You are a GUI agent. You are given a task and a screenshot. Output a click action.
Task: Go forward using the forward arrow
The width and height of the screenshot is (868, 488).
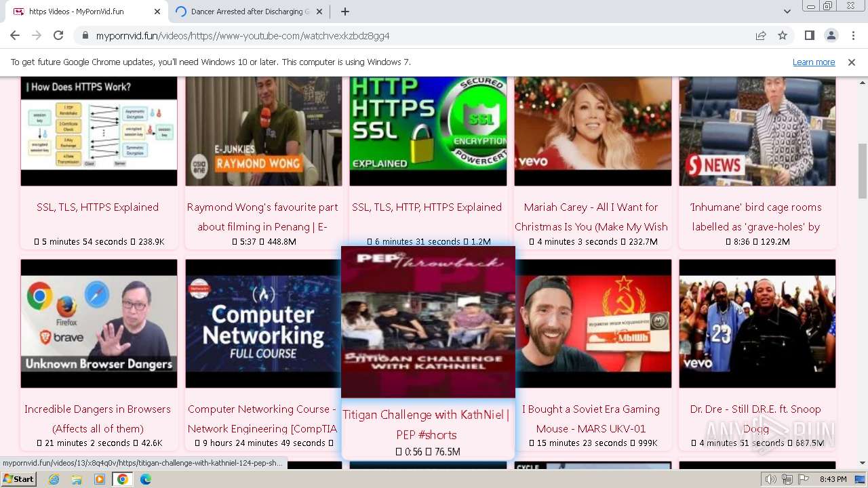click(x=37, y=36)
